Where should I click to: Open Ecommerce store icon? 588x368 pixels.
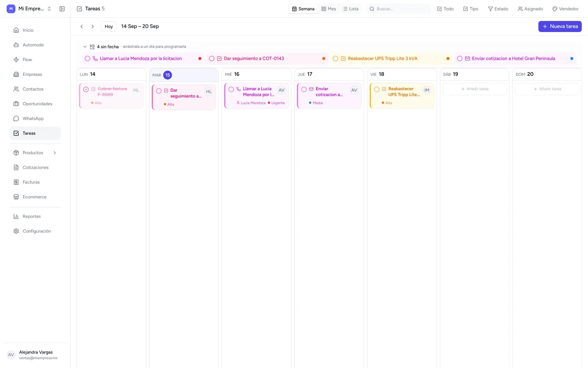[x=16, y=197]
